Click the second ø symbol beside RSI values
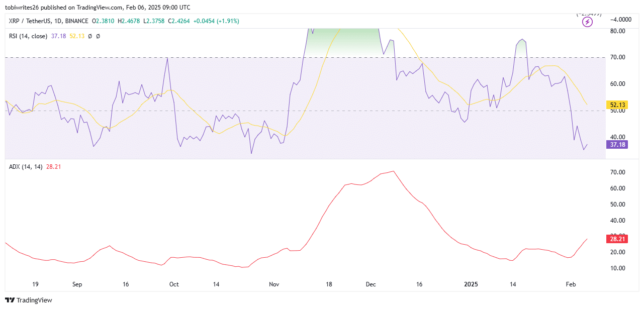Image resolution: width=644 pixels, height=309 pixels. click(x=98, y=36)
